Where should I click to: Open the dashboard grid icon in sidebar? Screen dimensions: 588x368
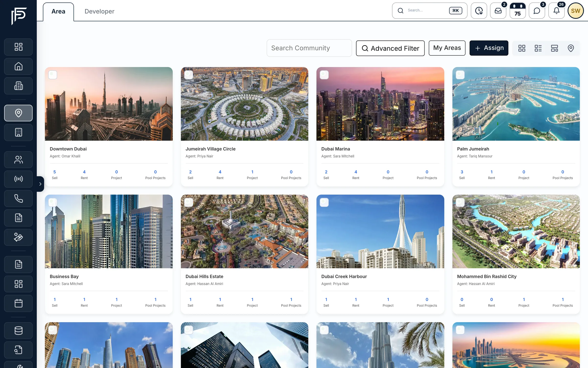pos(18,47)
